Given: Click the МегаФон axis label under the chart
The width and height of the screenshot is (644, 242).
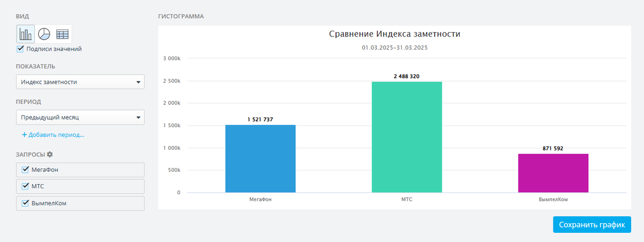Looking at the screenshot, I should 260,200.
